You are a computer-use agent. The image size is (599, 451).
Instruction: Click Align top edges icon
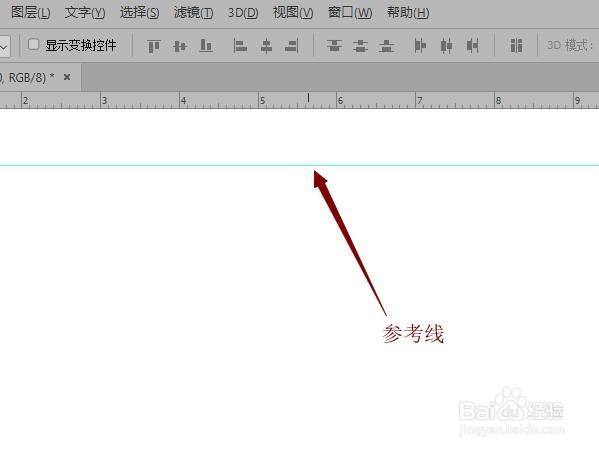(154, 46)
